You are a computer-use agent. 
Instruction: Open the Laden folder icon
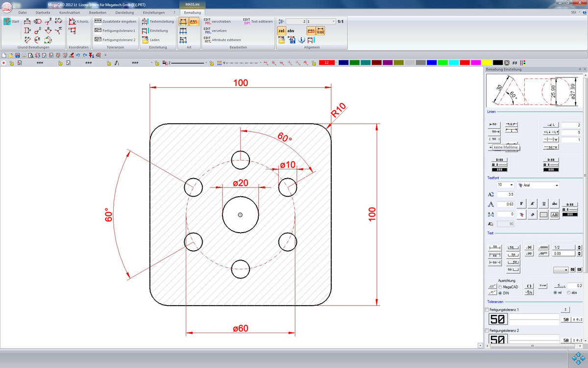click(146, 40)
